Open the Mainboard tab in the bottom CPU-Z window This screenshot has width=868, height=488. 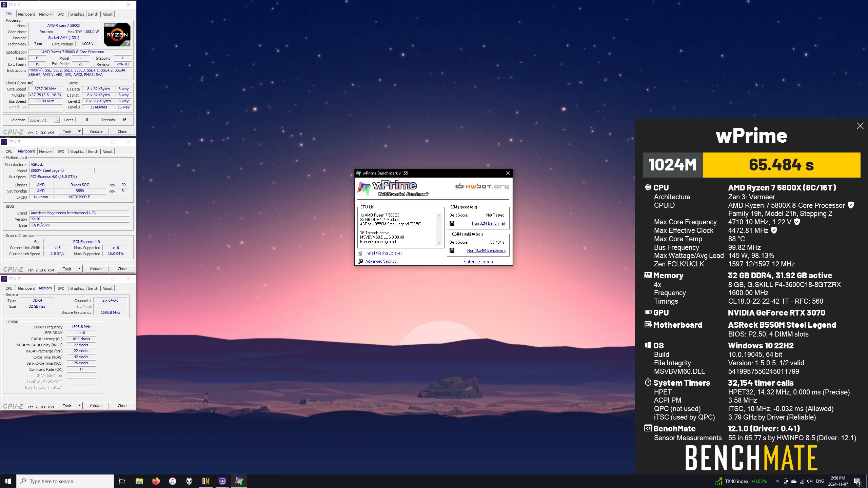[x=26, y=288]
